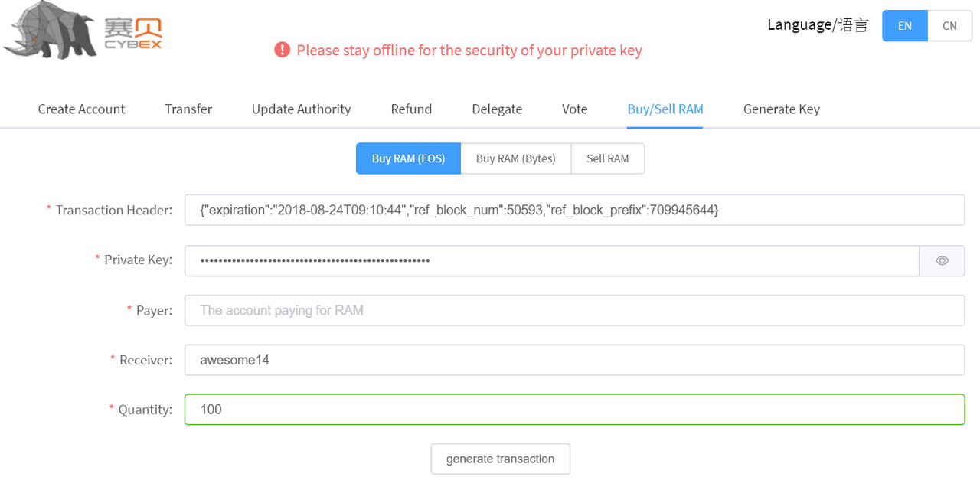Viewport: 980px width, 490px height.
Task: Open the Create Account tab
Action: coord(81,109)
